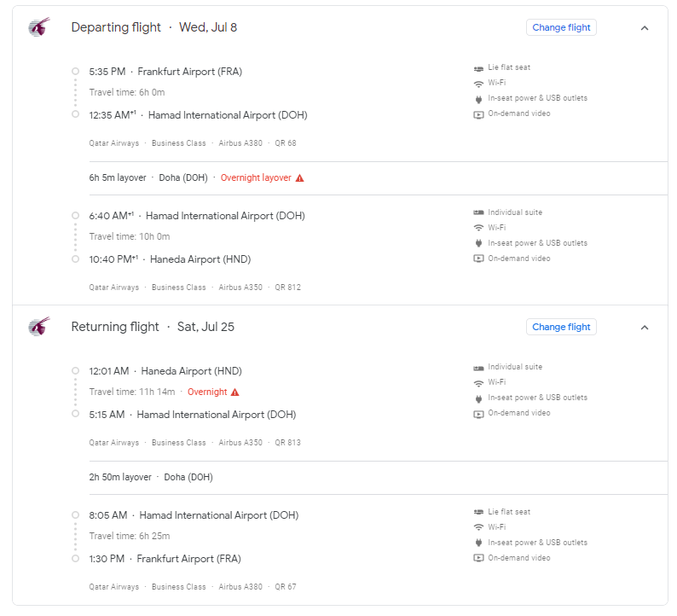Click the red Overnight layover warning triangle
677x616 pixels.
click(299, 178)
